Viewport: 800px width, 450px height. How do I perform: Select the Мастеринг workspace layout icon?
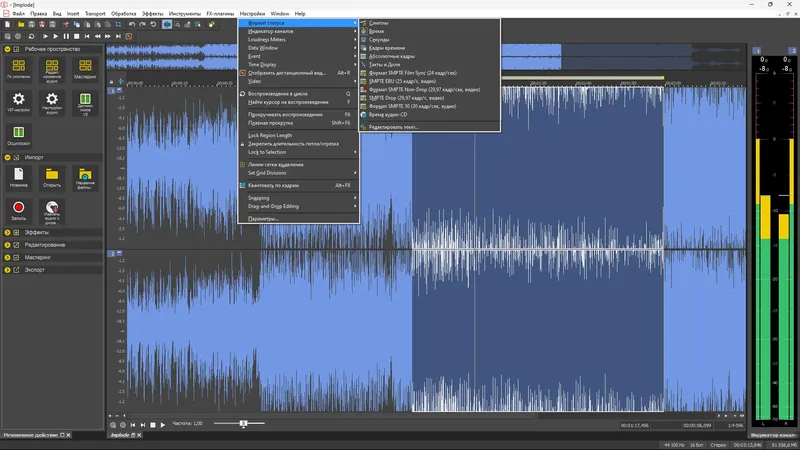click(84, 66)
